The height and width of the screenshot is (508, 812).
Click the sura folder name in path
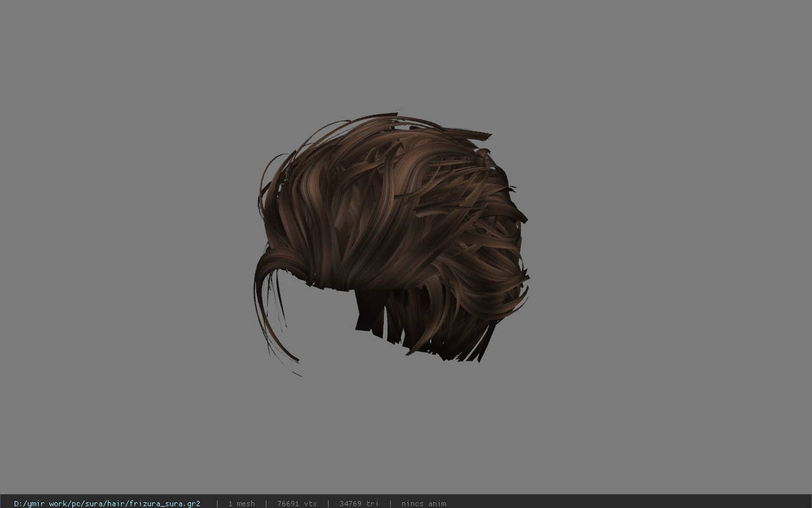pos(96,504)
